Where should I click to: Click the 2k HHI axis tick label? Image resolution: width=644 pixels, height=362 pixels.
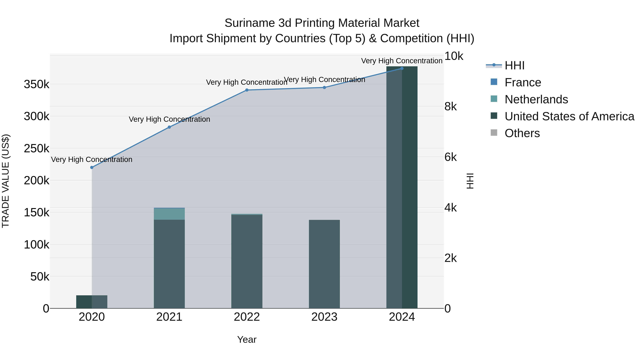coord(450,258)
